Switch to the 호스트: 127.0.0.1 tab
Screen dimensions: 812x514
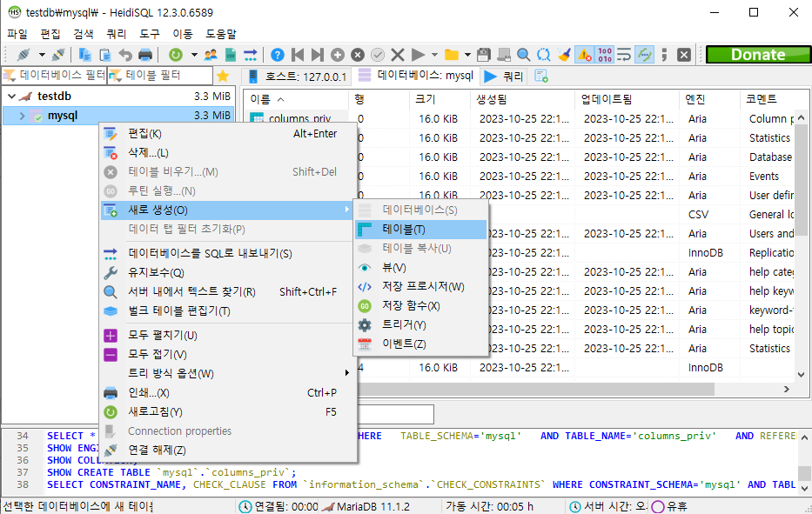[298, 77]
